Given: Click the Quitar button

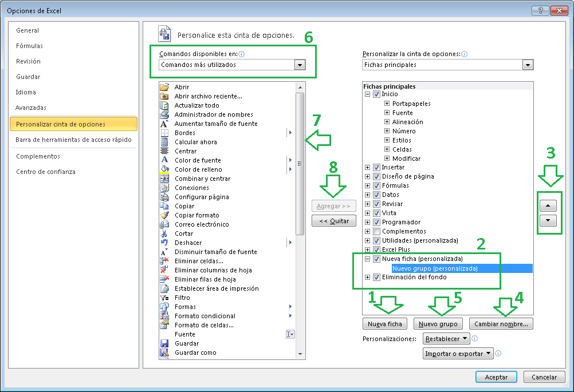Looking at the screenshot, I should point(334,221).
